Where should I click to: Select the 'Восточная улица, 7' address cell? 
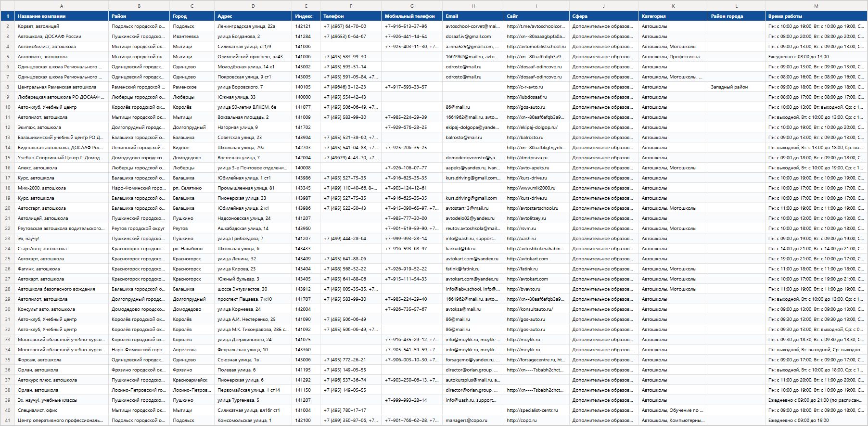click(253, 157)
